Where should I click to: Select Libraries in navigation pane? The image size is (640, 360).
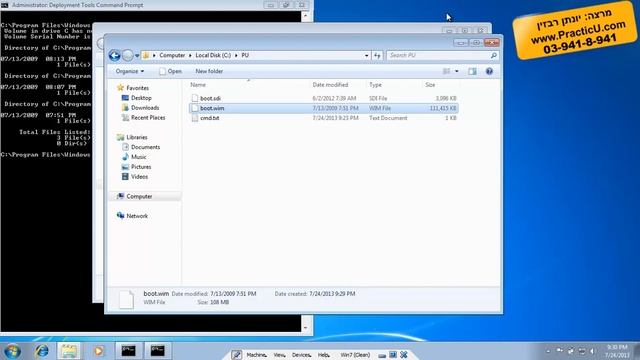(x=137, y=137)
